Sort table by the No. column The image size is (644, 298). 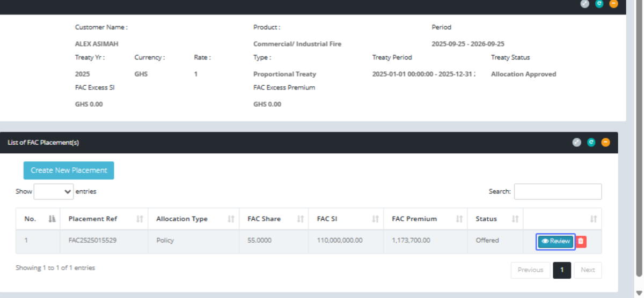[38, 219]
